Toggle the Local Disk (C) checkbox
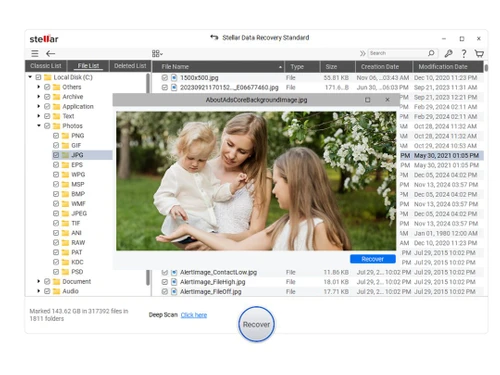The height and width of the screenshot is (375, 500). 38,77
